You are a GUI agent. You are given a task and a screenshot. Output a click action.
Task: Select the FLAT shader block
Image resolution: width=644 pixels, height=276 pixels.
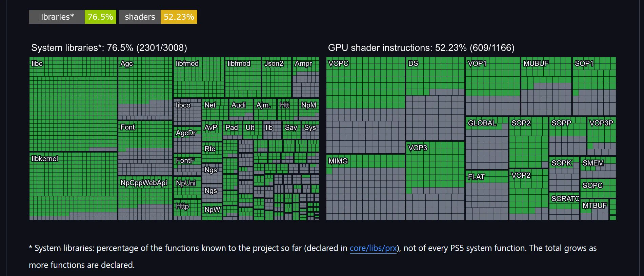pyautogui.click(x=487, y=195)
